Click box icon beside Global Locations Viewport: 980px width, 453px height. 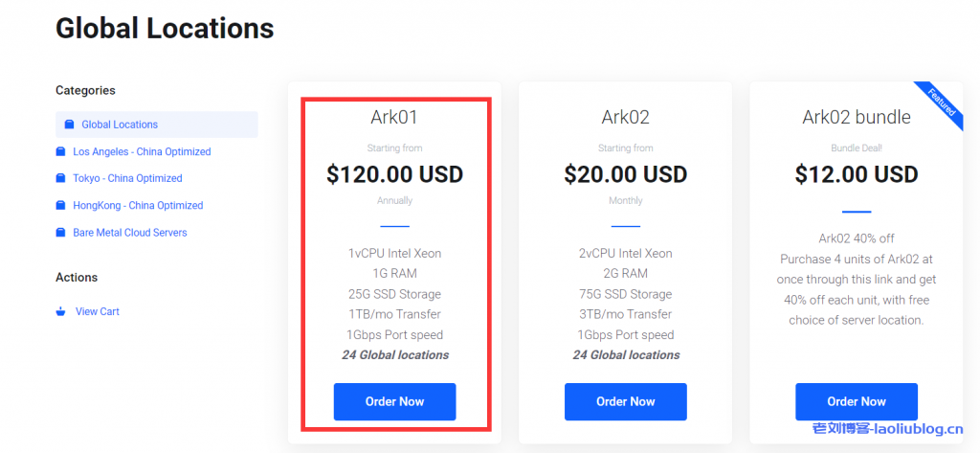[69, 125]
